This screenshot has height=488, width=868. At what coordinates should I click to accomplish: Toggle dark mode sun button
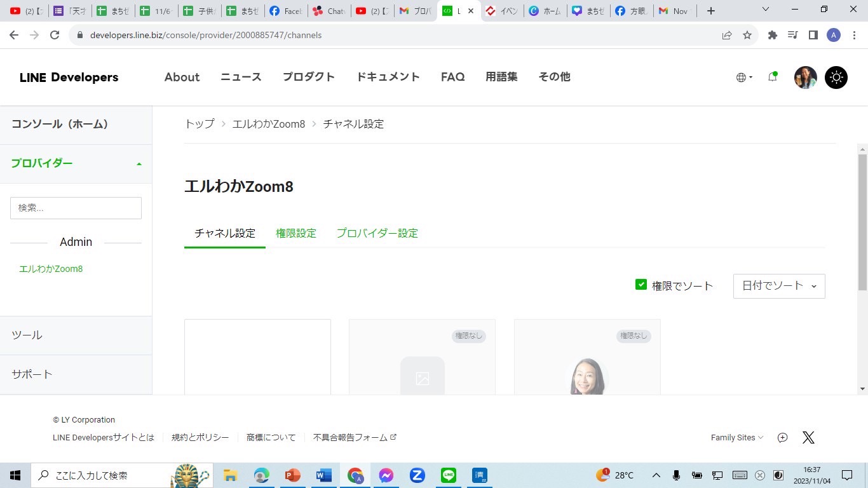(836, 78)
